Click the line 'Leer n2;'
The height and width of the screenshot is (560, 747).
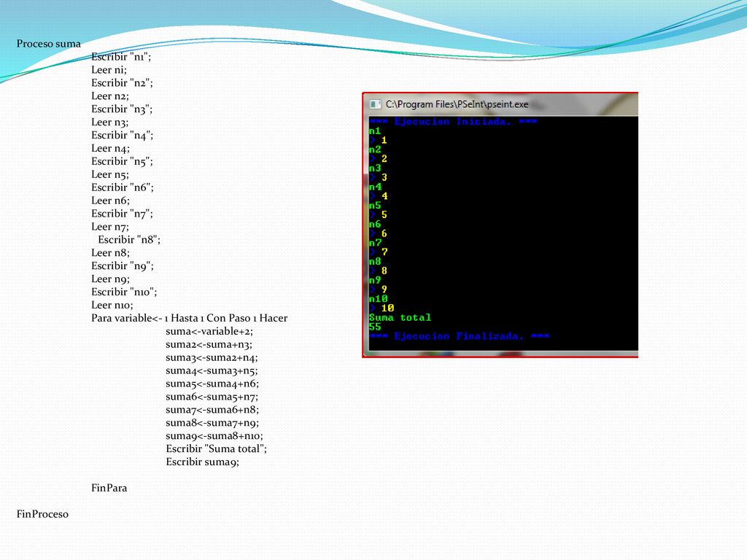pos(110,96)
